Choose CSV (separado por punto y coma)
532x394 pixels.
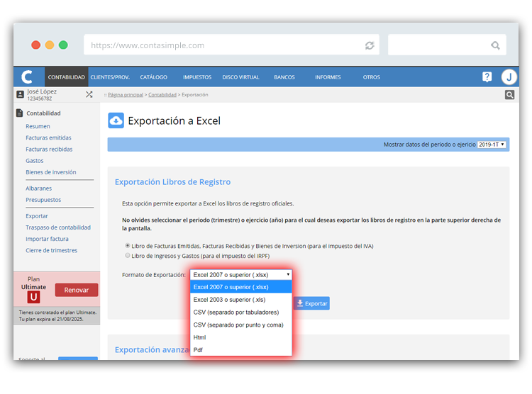[238, 325]
